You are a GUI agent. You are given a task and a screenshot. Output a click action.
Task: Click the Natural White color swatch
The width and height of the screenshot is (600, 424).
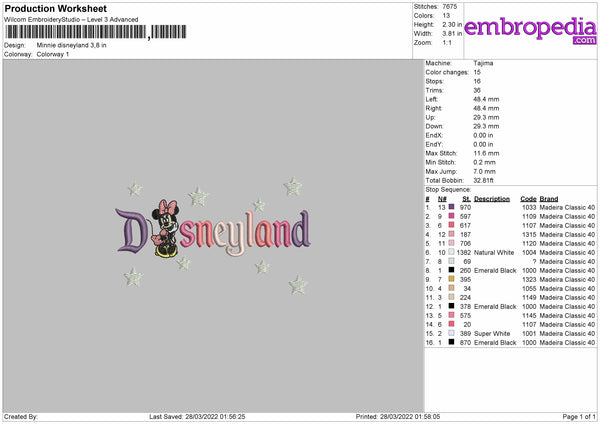452,252
